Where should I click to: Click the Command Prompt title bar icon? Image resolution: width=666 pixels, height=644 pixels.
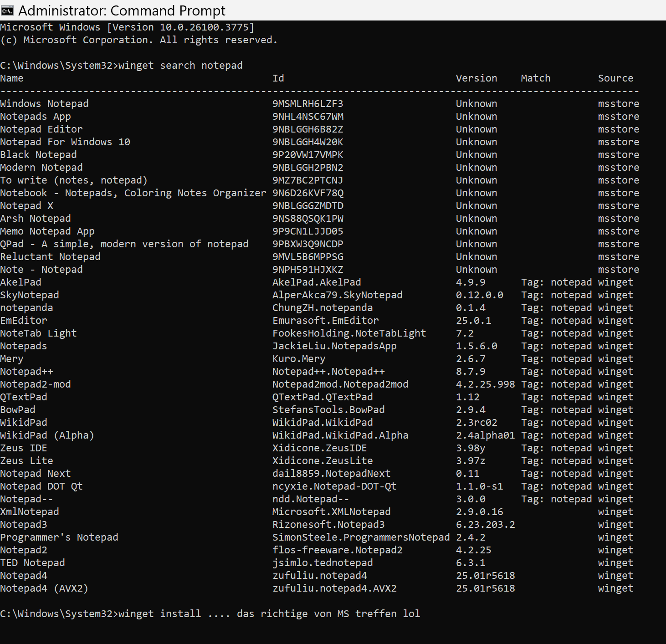pyautogui.click(x=7, y=10)
